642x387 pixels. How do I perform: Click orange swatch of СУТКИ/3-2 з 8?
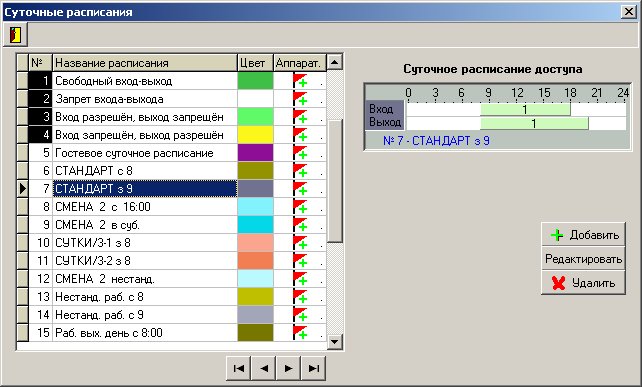(x=255, y=261)
